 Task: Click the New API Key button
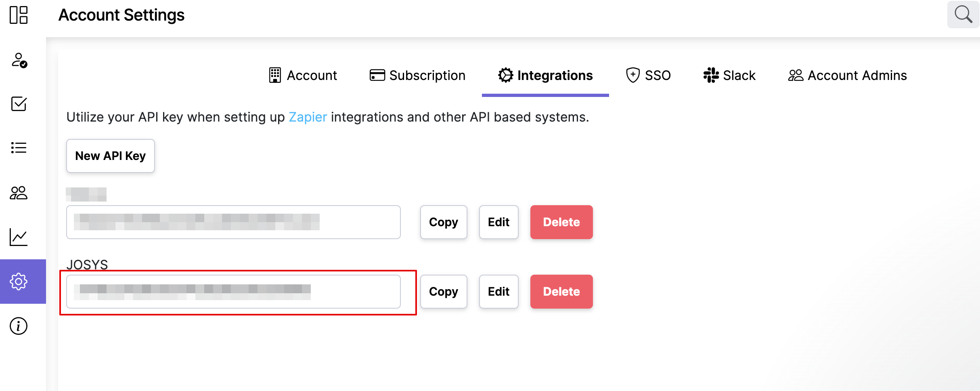[111, 156]
